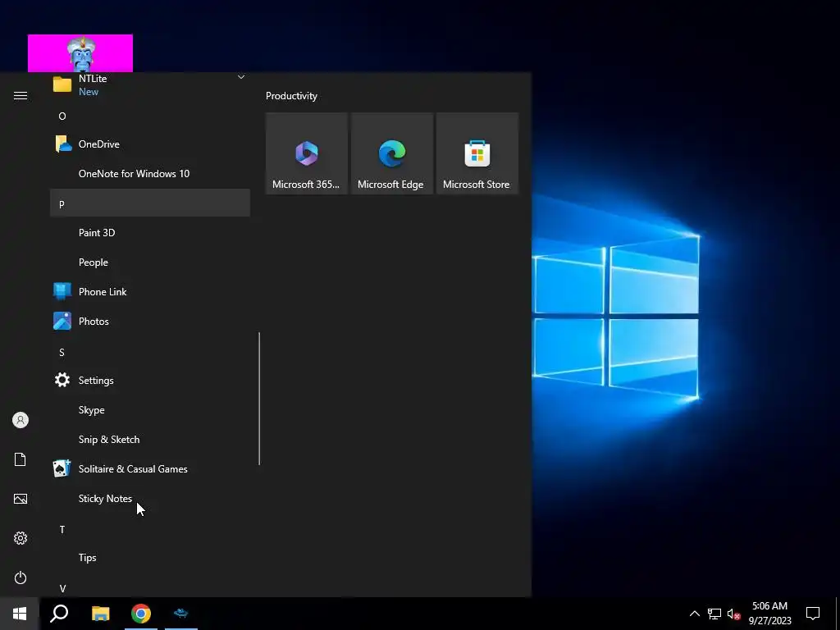Open the user account icon
This screenshot has width=840, height=630.
point(21,420)
